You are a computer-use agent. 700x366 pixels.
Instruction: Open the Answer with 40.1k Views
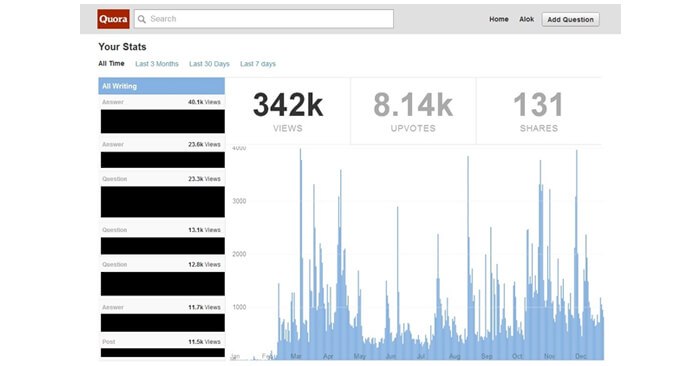(162, 115)
